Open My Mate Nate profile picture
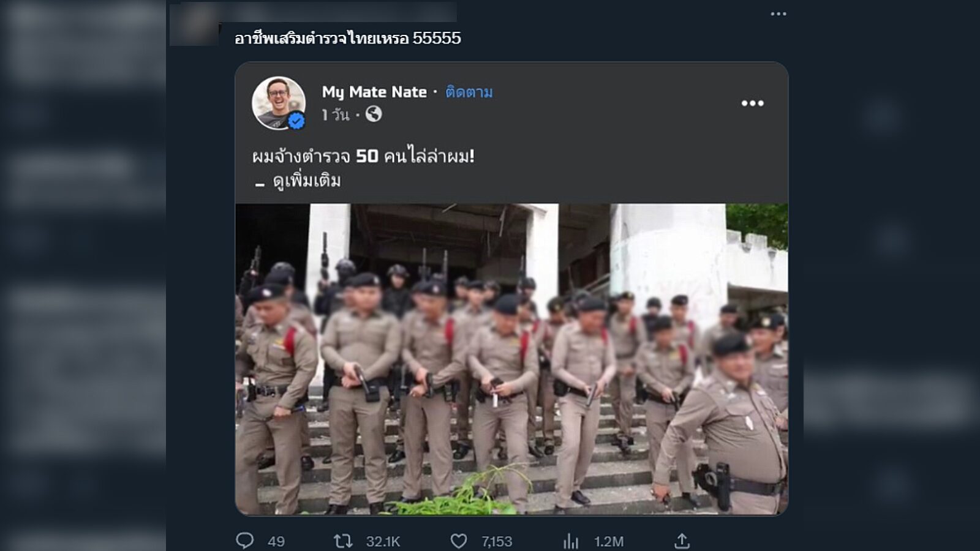 point(278,102)
